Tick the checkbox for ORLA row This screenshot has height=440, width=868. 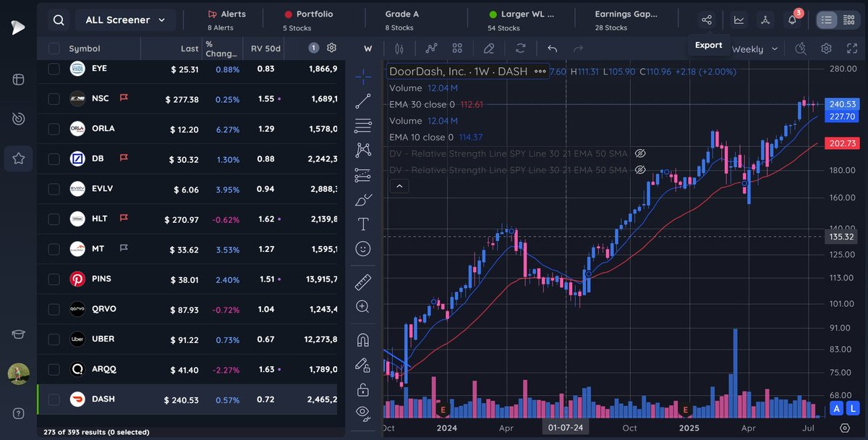[x=54, y=129]
